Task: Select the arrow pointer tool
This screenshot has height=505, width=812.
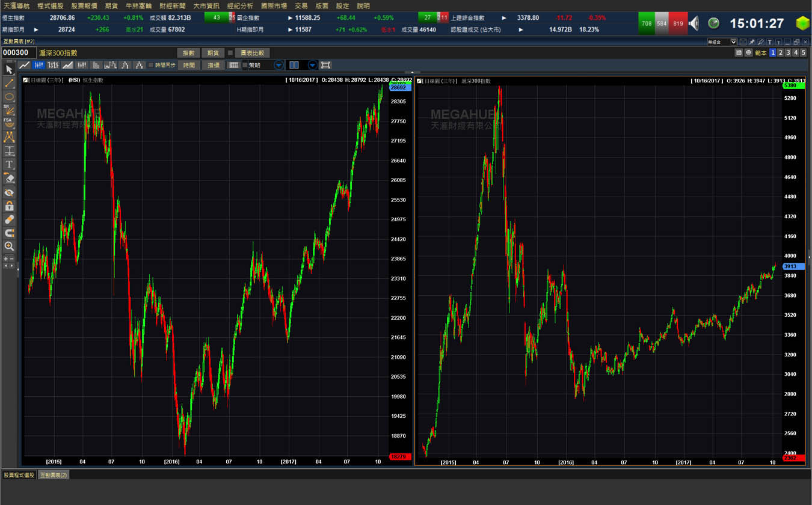Action: [9, 69]
